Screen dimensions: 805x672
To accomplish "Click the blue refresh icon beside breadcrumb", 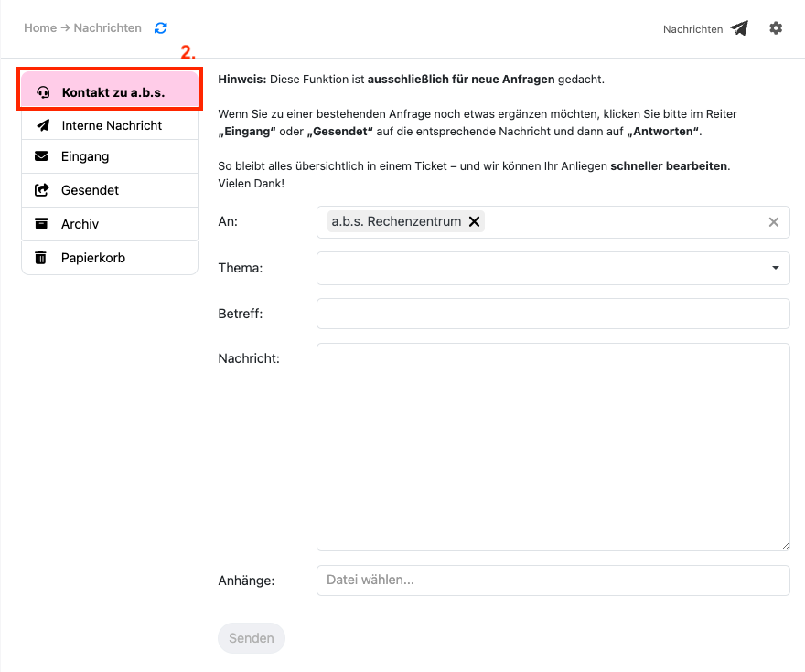I will (161, 28).
